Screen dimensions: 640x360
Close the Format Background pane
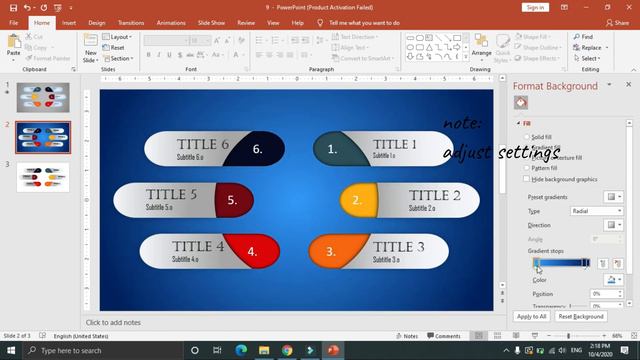(x=629, y=84)
